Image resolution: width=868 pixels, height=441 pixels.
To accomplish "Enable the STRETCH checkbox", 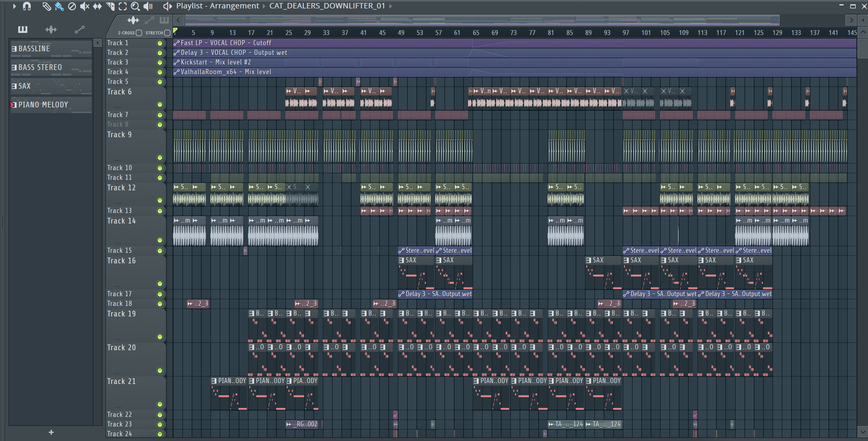I will point(167,33).
